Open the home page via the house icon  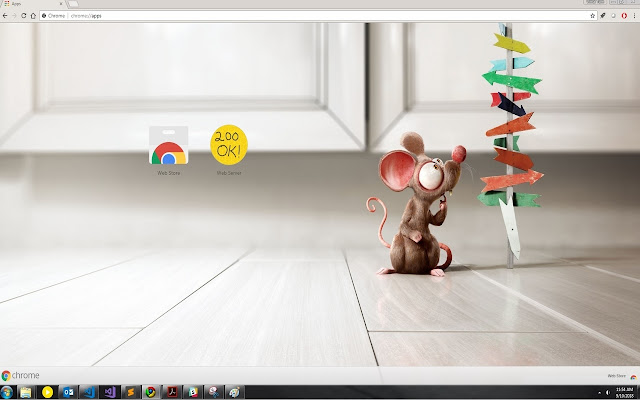(33, 16)
